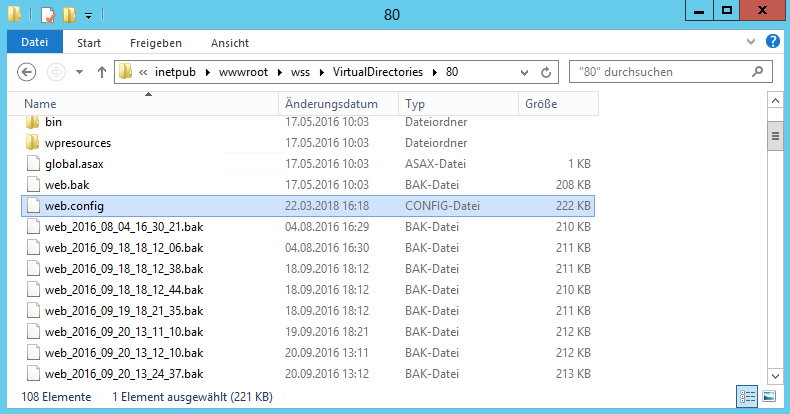Click the scrollbar up arrow
This screenshot has height=414, width=790.
[x=775, y=101]
